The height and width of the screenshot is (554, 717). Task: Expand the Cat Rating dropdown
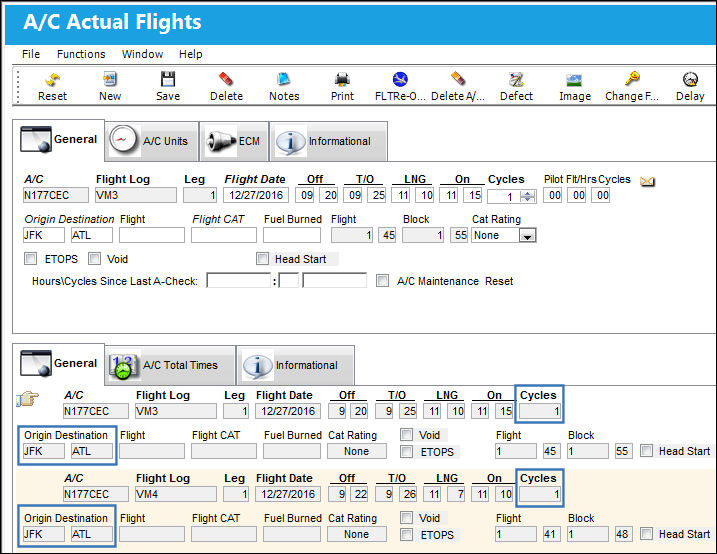(x=528, y=235)
